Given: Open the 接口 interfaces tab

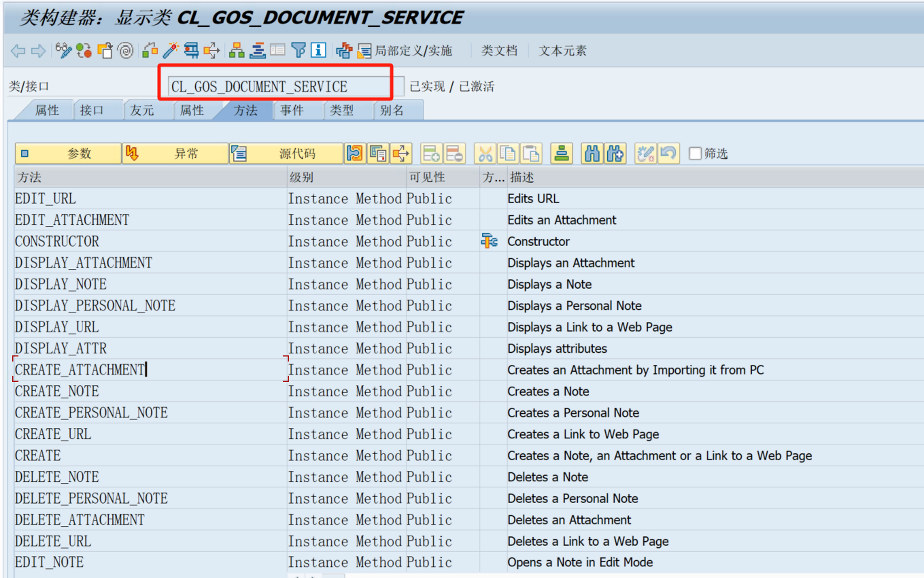Looking at the screenshot, I should coord(92,110).
